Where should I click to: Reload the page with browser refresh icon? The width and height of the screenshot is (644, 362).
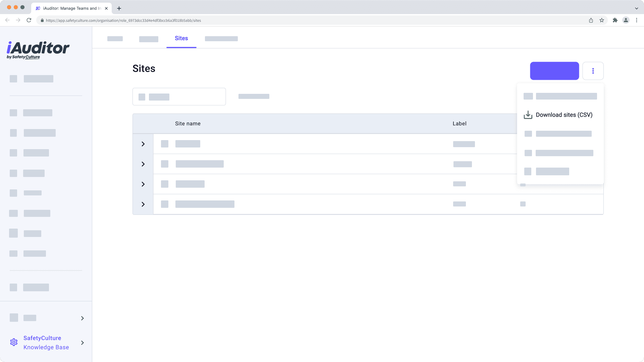29,20
